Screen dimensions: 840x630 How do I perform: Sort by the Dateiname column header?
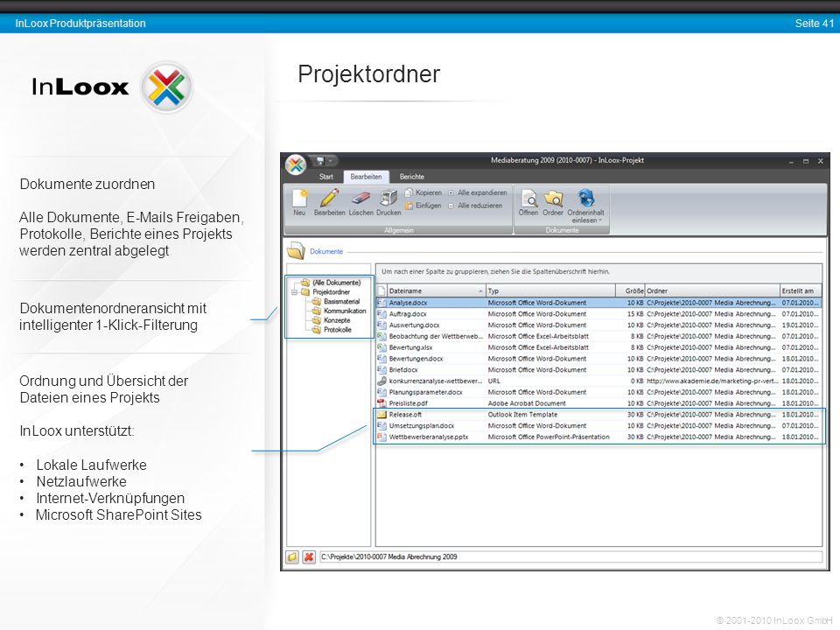click(x=436, y=290)
